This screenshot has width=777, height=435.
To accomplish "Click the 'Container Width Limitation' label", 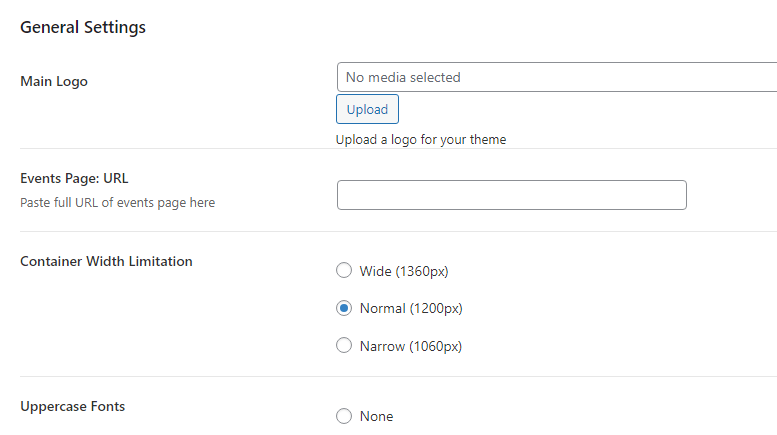I will (x=106, y=261).
